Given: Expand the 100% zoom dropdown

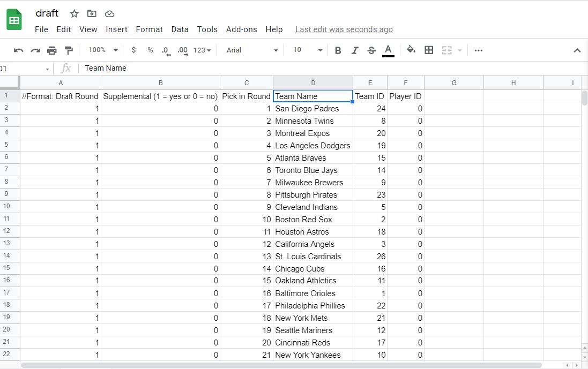Looking at the screenshot, I should point(103,50).
